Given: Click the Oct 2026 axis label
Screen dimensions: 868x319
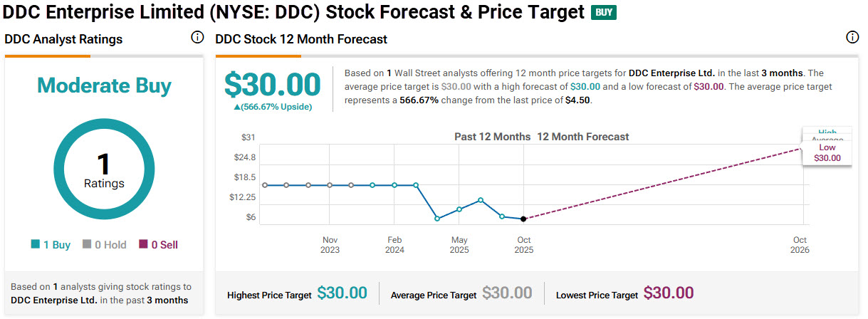Looking at the screenshot, I should [x=800, y=245].
